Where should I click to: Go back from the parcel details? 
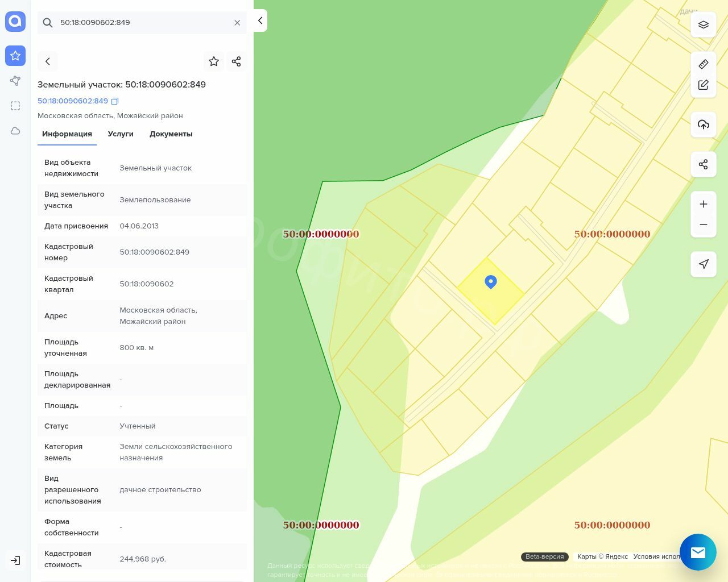pyautogui.click(x=48, y=61)
